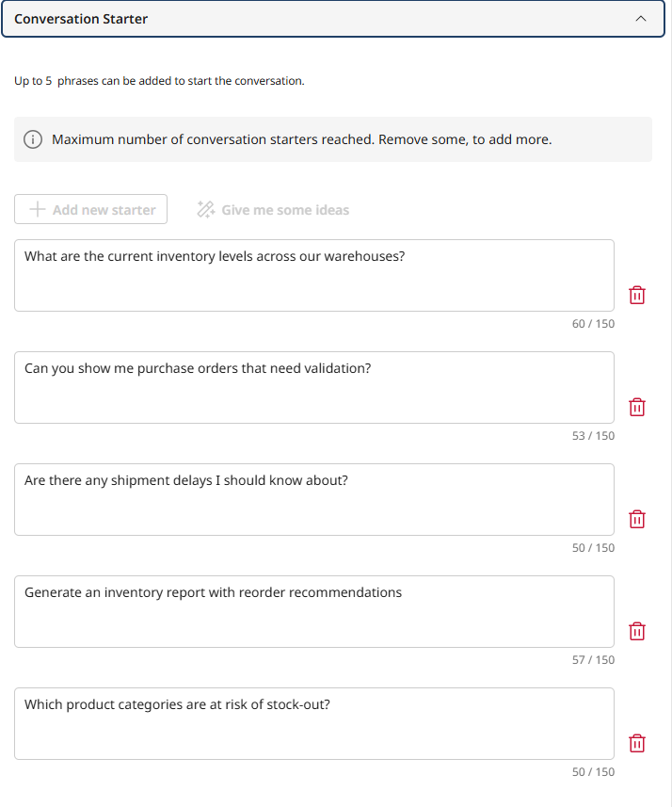The image size is (672, 807).
Task: Delete the shipment delays starter
Action: click(637, 519)
